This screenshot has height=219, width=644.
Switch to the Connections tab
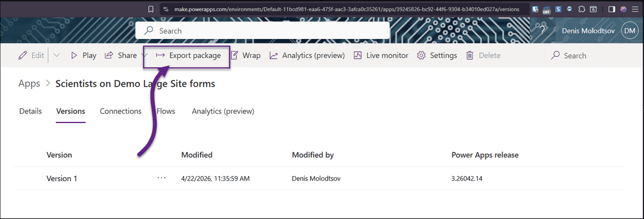pos(121,111)
